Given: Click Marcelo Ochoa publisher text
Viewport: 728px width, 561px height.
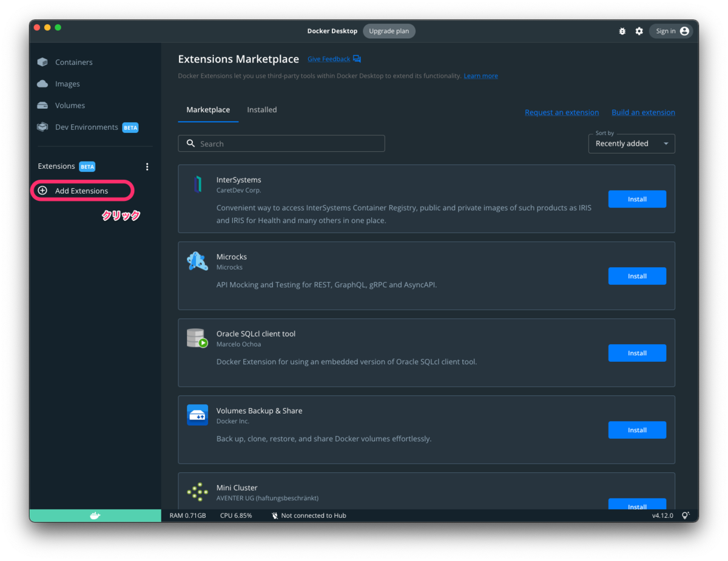Looking at the screenshot, I should 240,344.
